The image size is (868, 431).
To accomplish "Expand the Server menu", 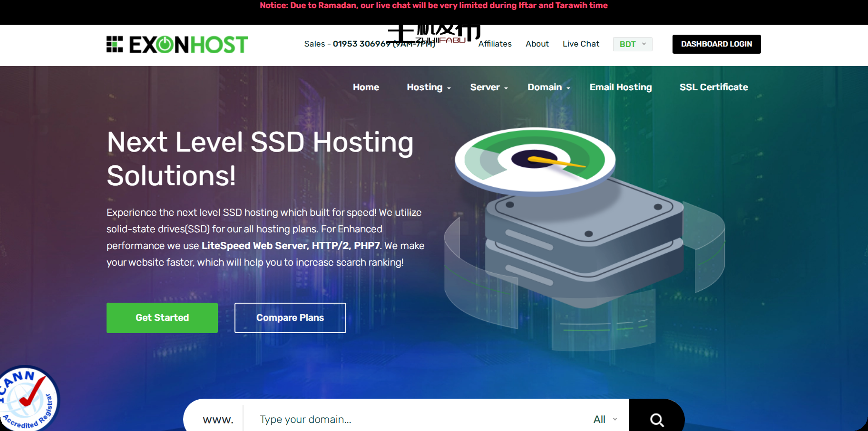I will pos(488,87).
